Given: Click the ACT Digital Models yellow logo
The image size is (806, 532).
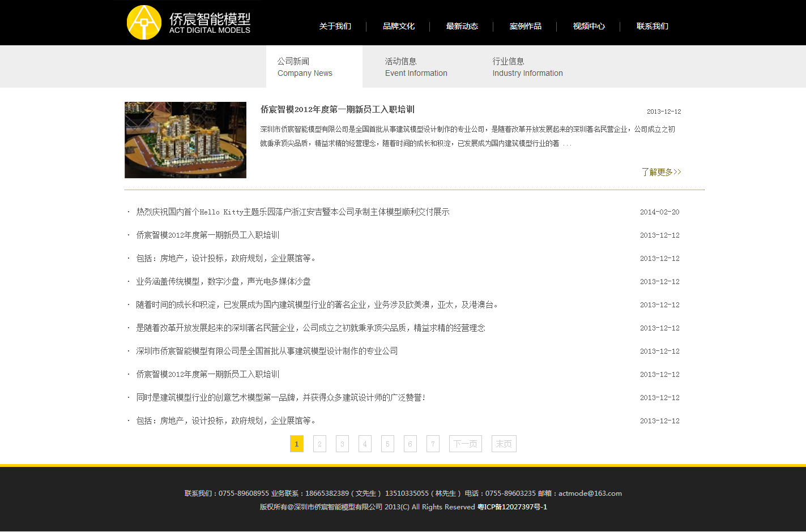Looking at the screenshot, I should pos(144,23).
